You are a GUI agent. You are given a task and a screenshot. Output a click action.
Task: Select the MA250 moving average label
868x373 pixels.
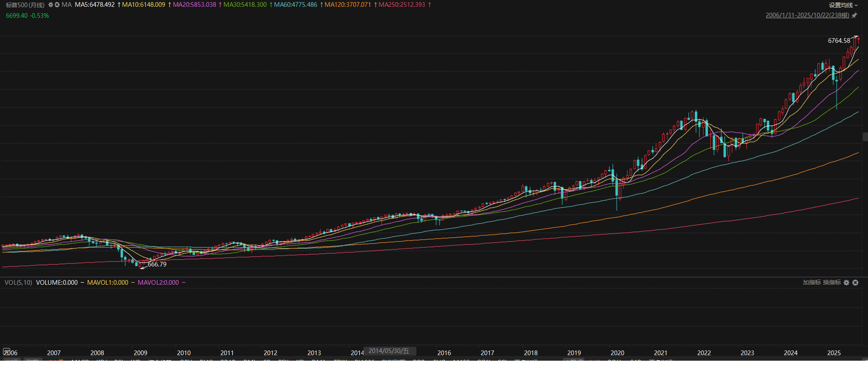(x=401, y=5)
